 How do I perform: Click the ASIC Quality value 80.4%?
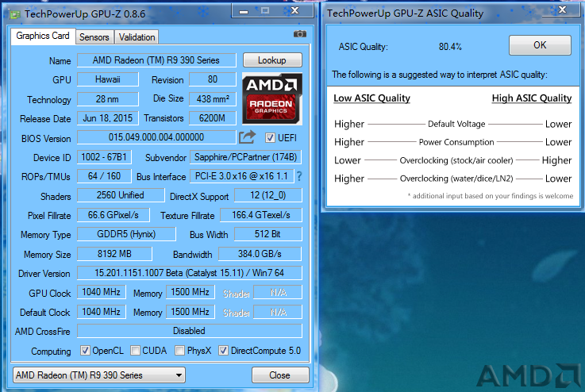click(x=450, y=47)
